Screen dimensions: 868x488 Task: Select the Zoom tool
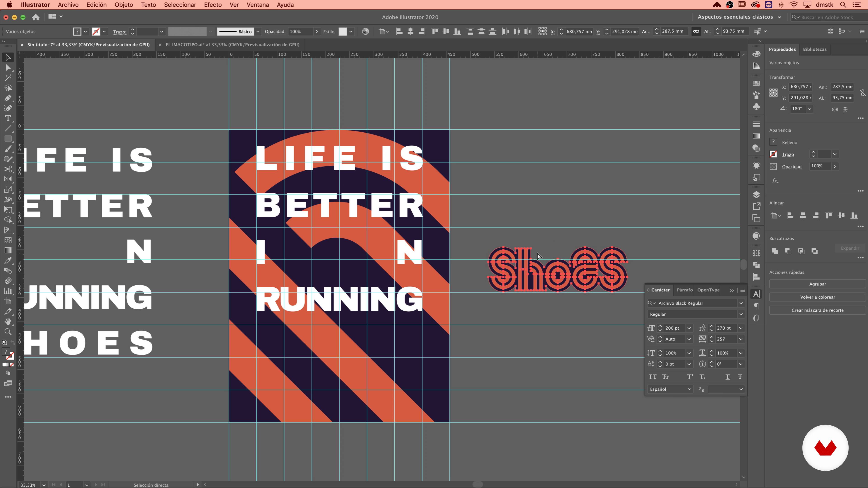click(x=8, y=332)
